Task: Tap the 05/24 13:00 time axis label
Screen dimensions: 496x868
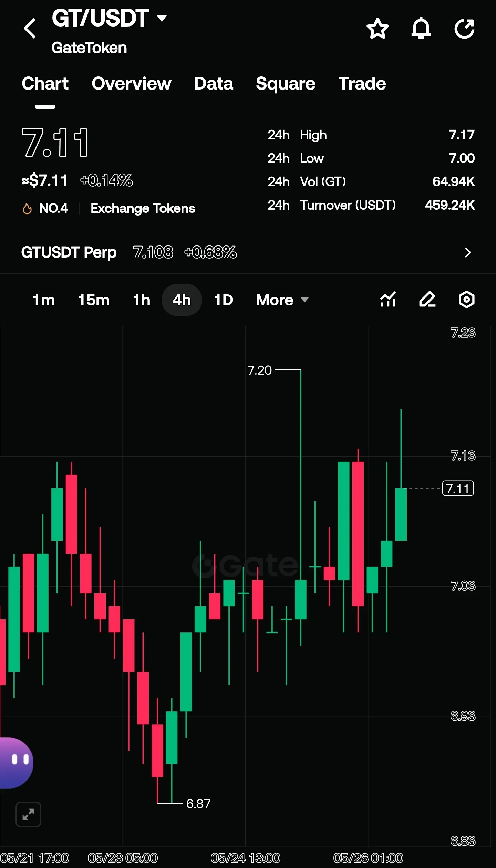Action: [x=246, y=858]
